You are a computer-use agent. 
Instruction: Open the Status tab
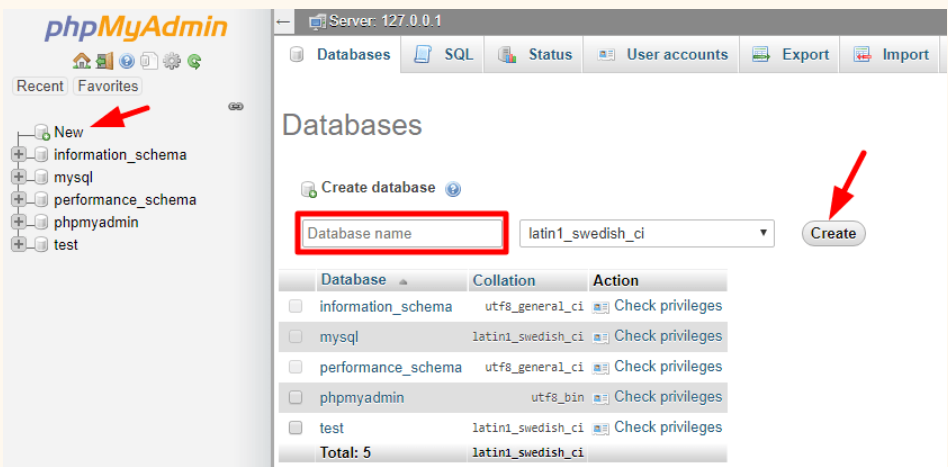point(534,54)
